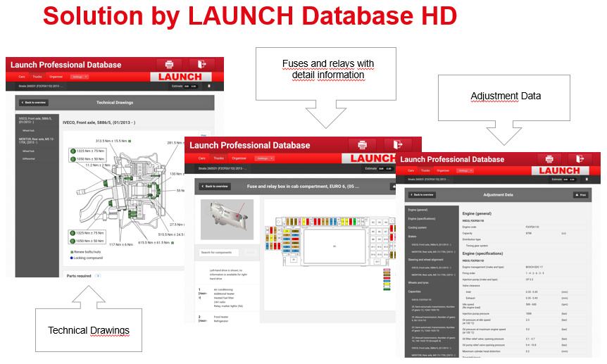
Task: Open Cars tab in Adjustment Data window
Action: coord(411,170)
